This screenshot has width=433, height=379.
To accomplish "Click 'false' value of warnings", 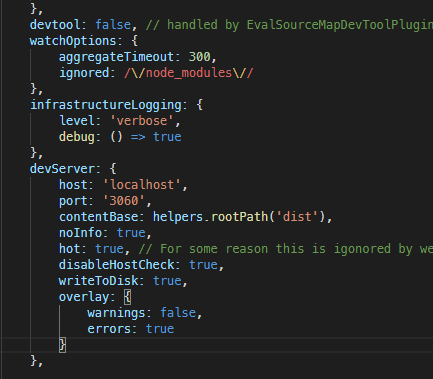I will [178, 313].
